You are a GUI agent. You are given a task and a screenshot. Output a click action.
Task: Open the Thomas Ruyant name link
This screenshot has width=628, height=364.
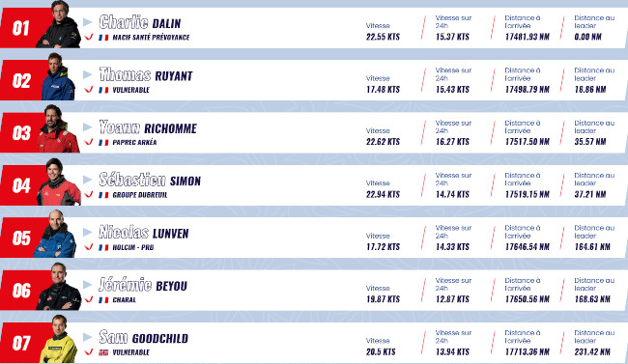pyautogui.click(x=146, y=75)
